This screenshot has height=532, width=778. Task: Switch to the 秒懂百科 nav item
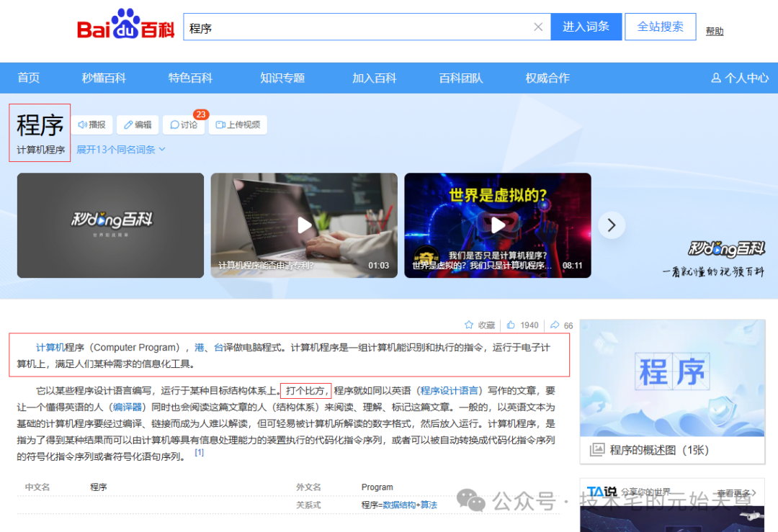pos(104,77)
